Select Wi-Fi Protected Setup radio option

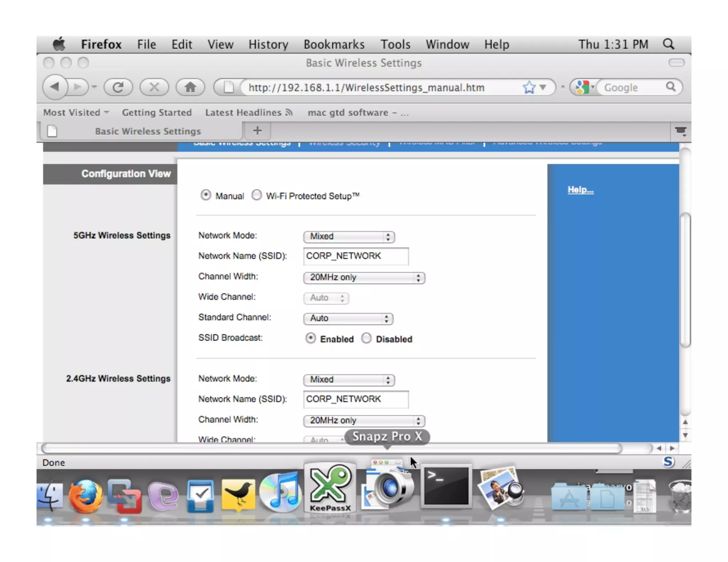point(257,195)
